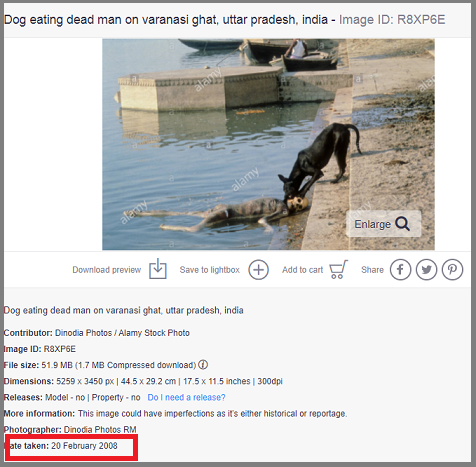Share via the Facebook icon

[400, 270]
